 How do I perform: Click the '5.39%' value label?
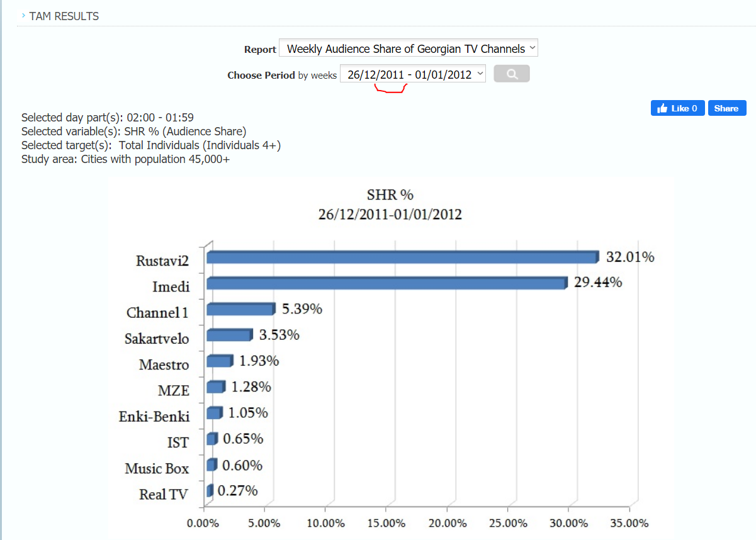pyautogui.click(x=302, y=309)
